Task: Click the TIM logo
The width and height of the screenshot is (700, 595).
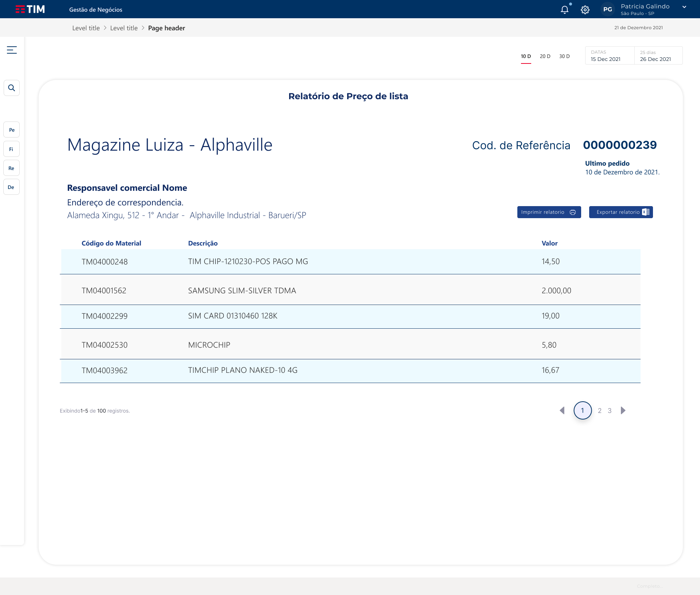Action: [30, 9]
